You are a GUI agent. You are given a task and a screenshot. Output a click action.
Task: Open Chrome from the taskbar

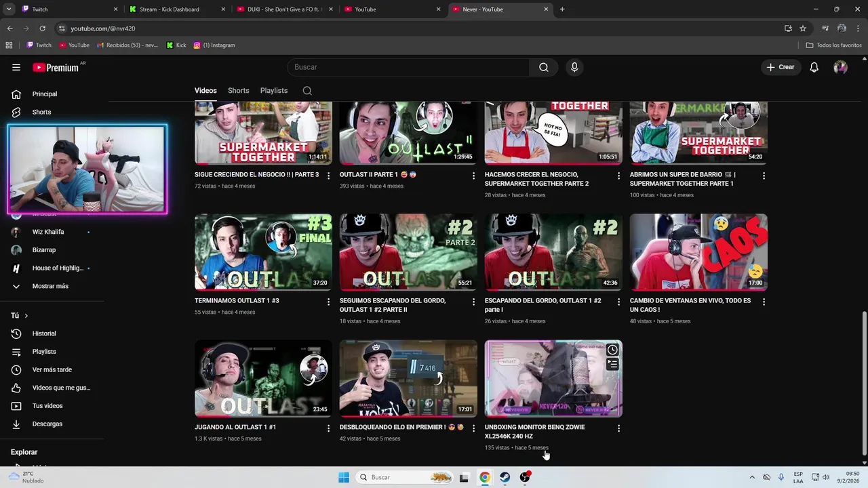click(484, 477)
